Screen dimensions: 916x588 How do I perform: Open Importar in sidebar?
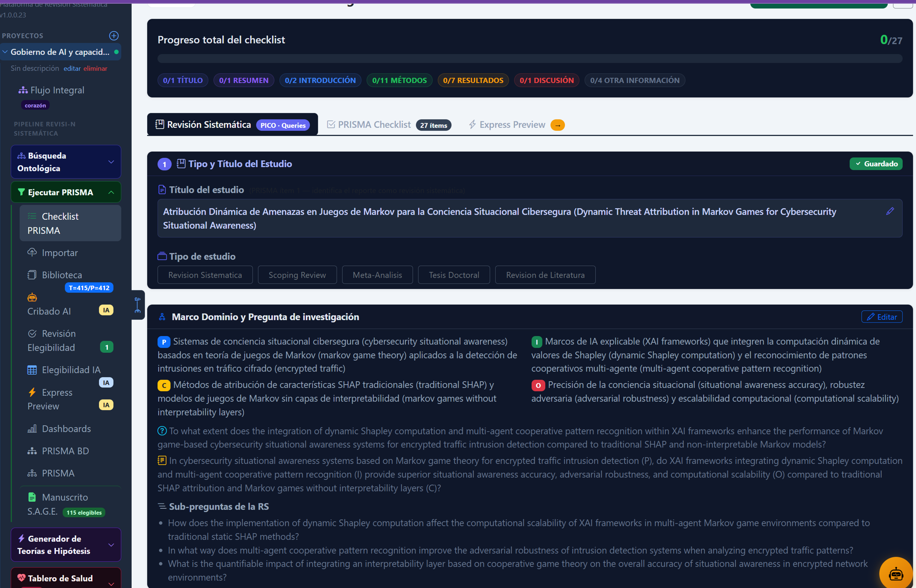tap(70, 252)
